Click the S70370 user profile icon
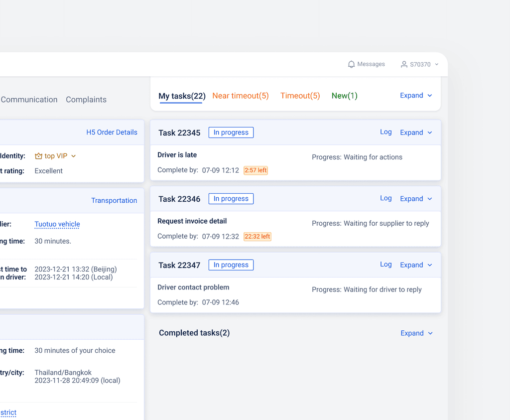The height and width of the screenshot is (420, 510). 404,64
